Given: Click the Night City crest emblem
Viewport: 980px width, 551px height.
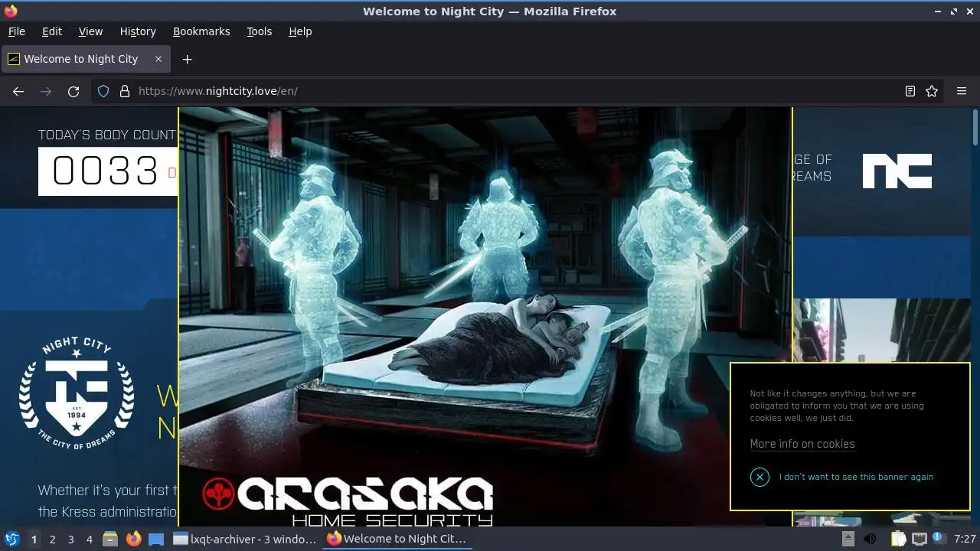Looking at the screenshot, I should click(x=77, y=393).
